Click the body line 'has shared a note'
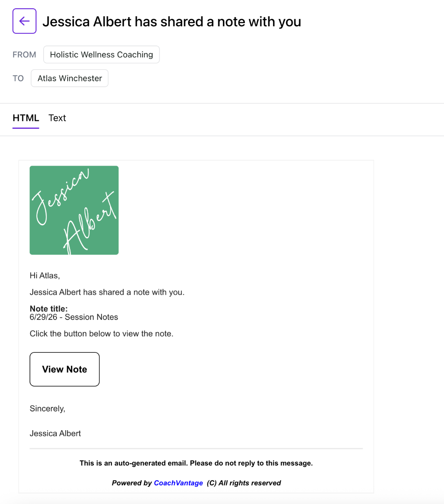Viewport: 444px width, 504px height. click(107, 292)
